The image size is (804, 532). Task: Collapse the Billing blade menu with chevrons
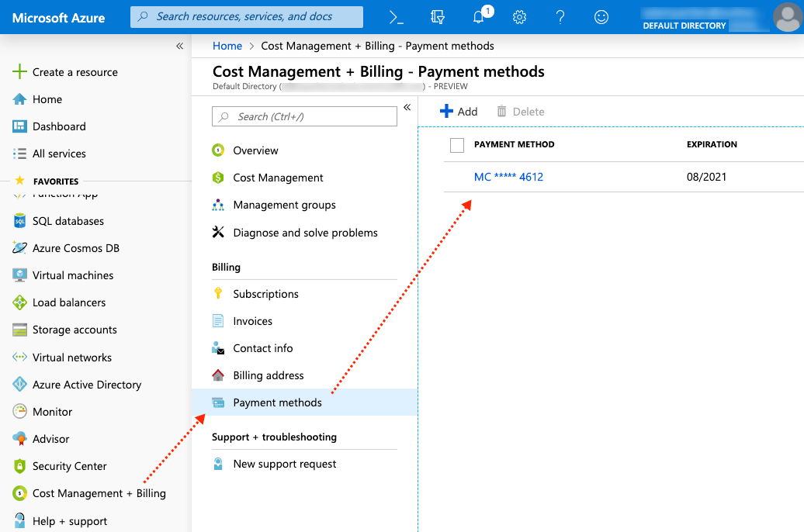pos(407,107)
